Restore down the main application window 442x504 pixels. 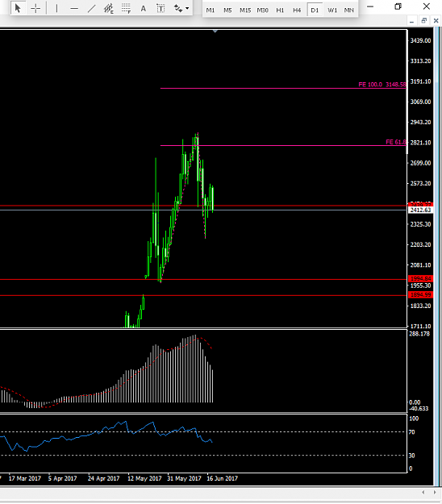[x=398, y=6]
